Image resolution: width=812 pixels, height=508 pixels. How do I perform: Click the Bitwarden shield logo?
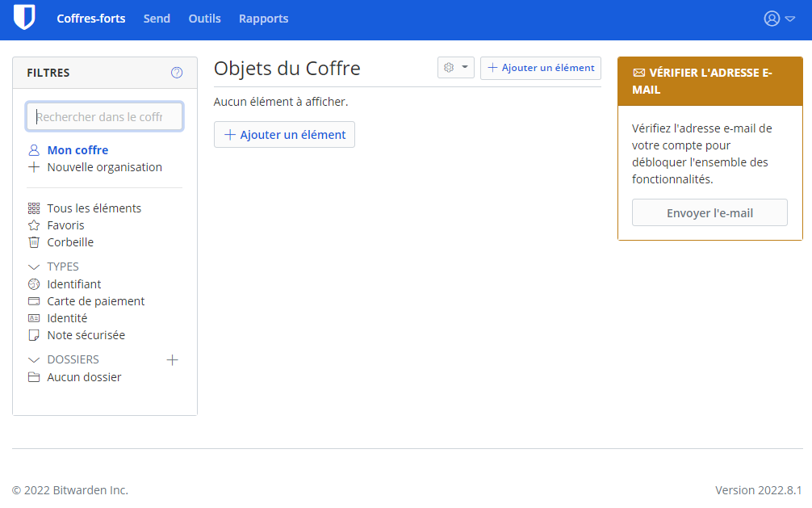(24, 18)
